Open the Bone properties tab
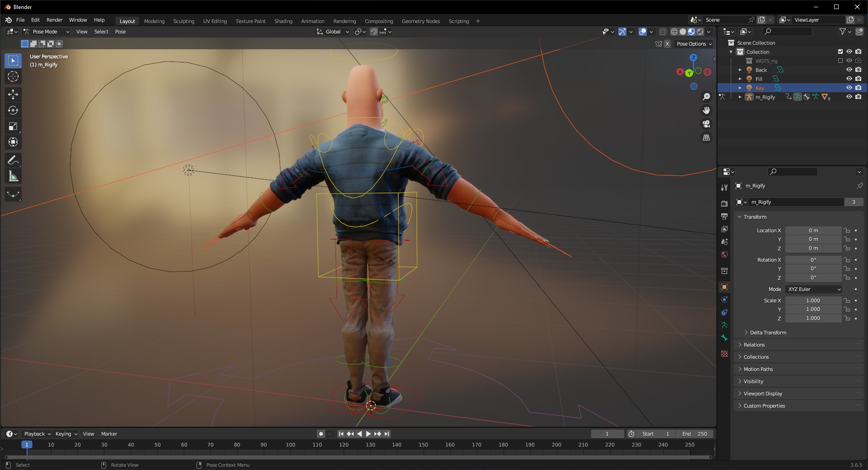Screen dimensions: 868x470 coord(724,338)
